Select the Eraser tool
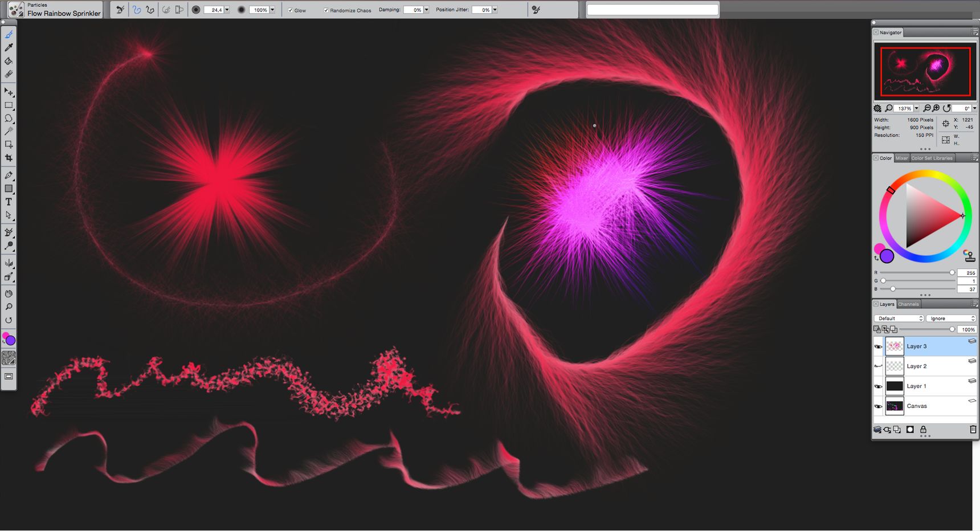Screen dimensions: 980x531 pyautogui.click(x=9, y=74)
